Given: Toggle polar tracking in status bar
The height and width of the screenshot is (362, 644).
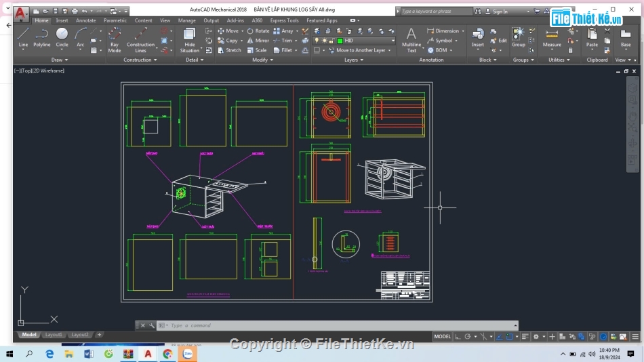Looking at the screenshot, I should [x=467, y=336].
